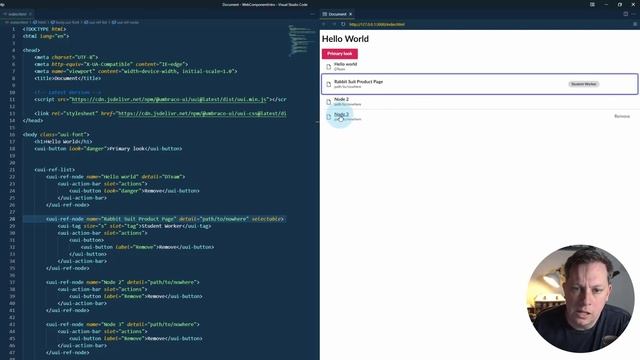Open more actions menu for code editor
This screenshot has height=360, width=640.
click(313, 14)
